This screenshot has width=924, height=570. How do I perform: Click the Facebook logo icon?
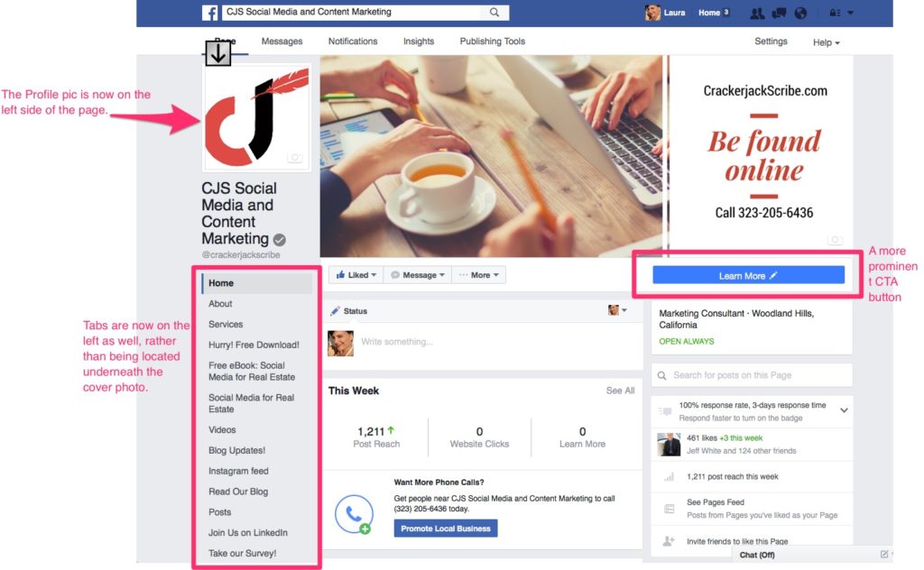209,13
